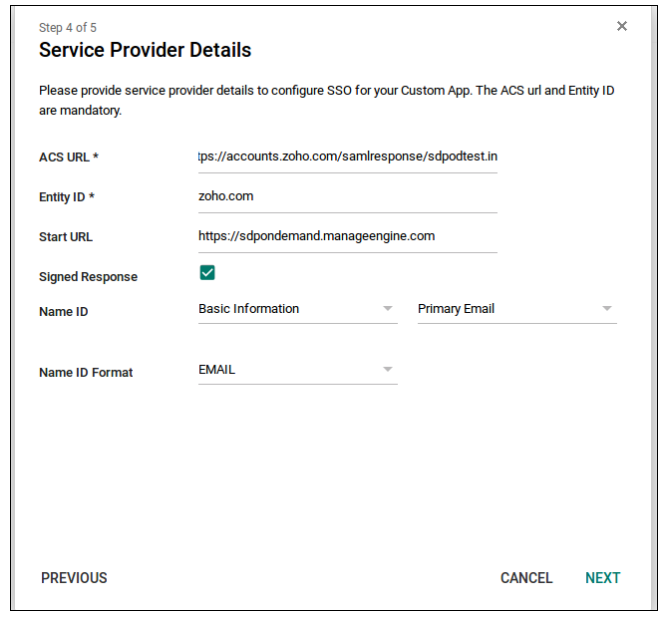This screenshot has width=669, height=622.
Task: Click the Entity ID label
Action: (x=67, y=197)
